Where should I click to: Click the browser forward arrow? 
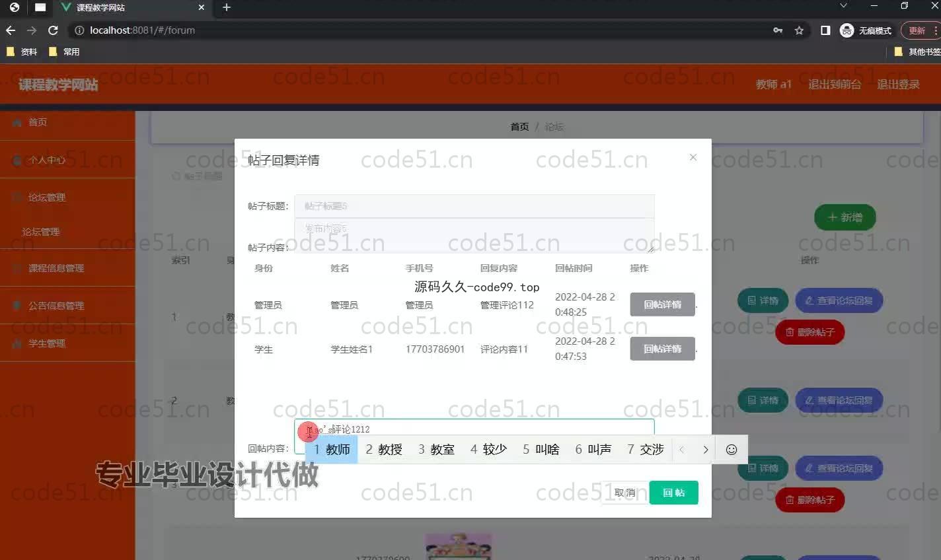click(32, 30)
